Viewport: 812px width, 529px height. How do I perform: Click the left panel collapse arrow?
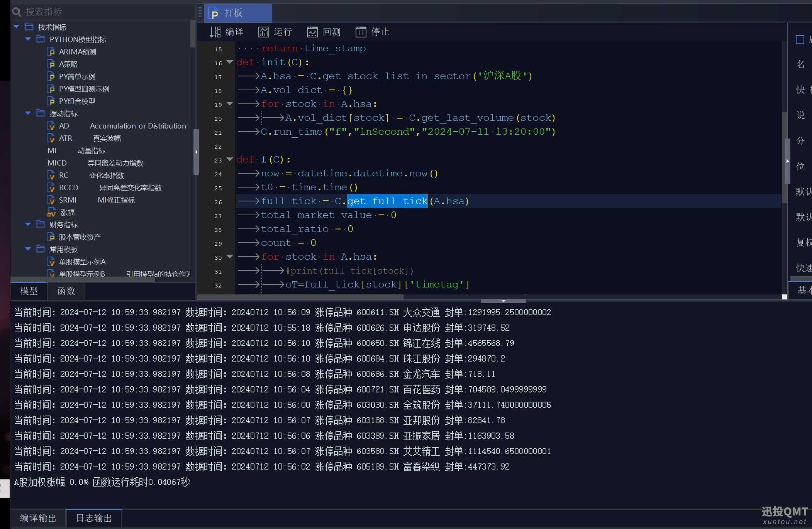196,152
